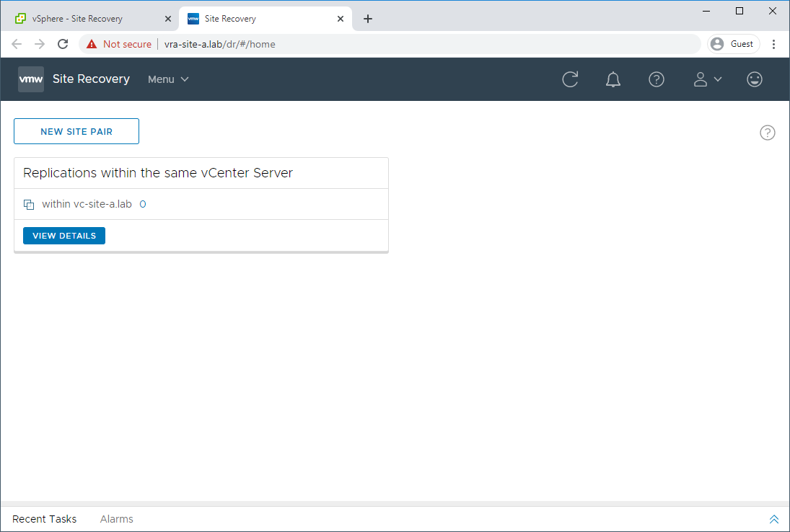This screenshot has width=790, height=532.
Task: Refresh Site Recovery using the header refresh icon
Action: [x=570, y=79]
